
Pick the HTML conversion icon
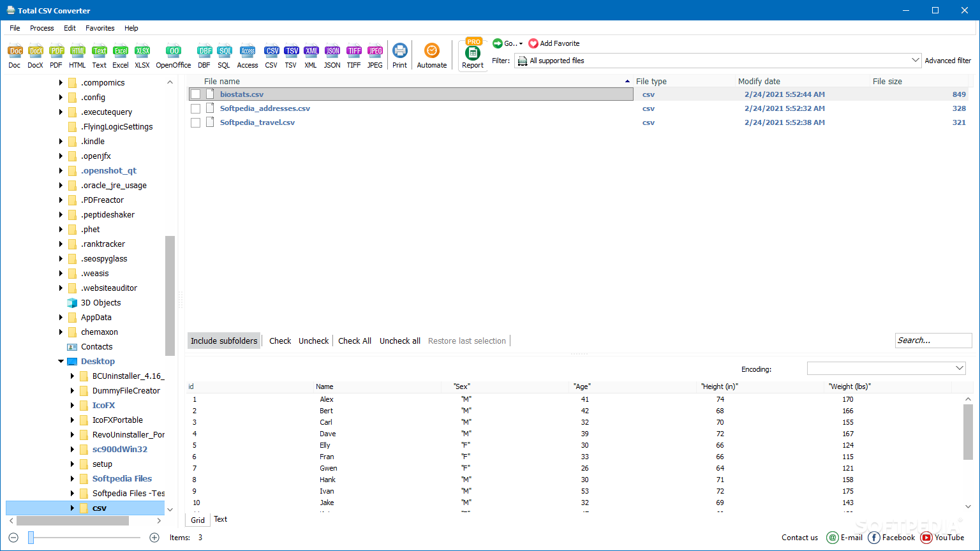click(77, 56)
